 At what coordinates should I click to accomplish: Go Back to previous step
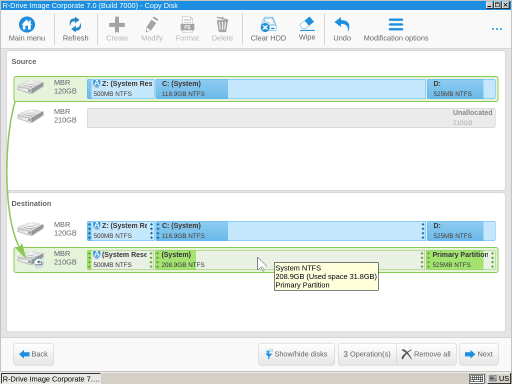[33, 354]
